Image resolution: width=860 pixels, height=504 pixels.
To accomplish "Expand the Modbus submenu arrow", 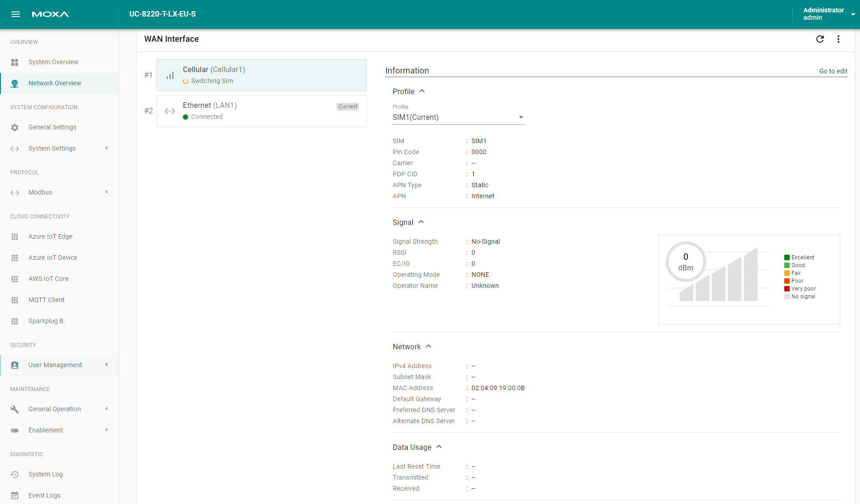I will (107, 192).
